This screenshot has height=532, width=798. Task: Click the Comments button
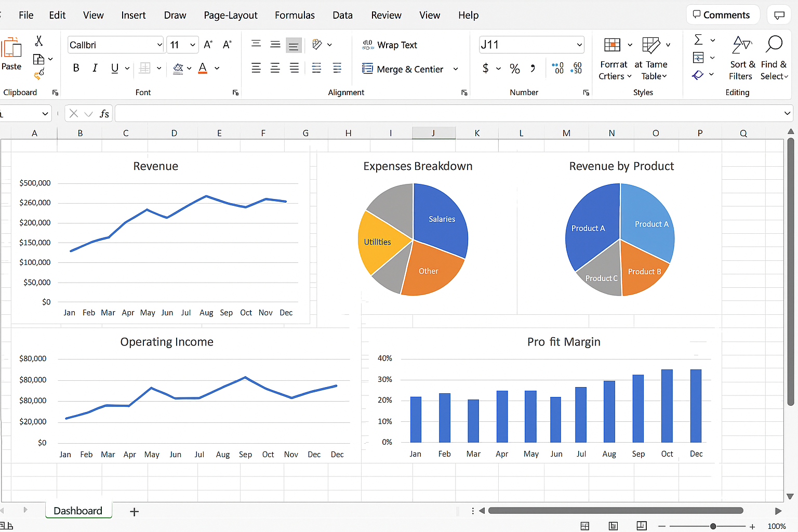723,15
